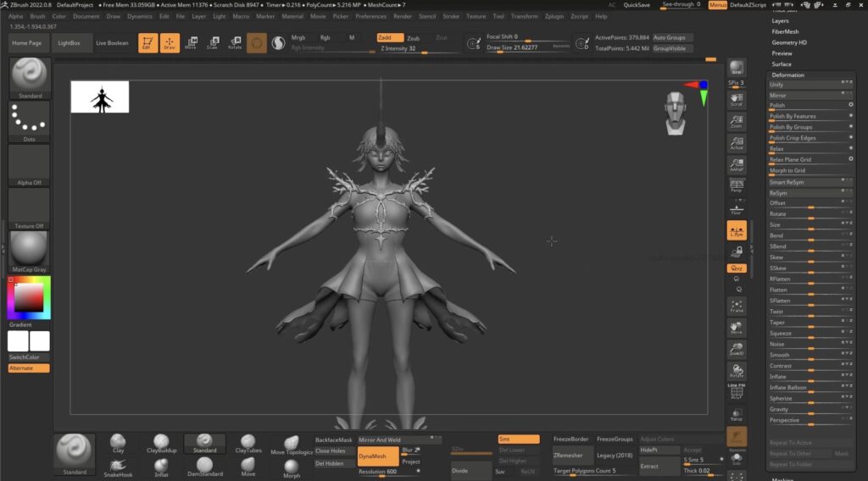
Task: Choose the DamStandard brush
Action: click(x=204, y=466)
